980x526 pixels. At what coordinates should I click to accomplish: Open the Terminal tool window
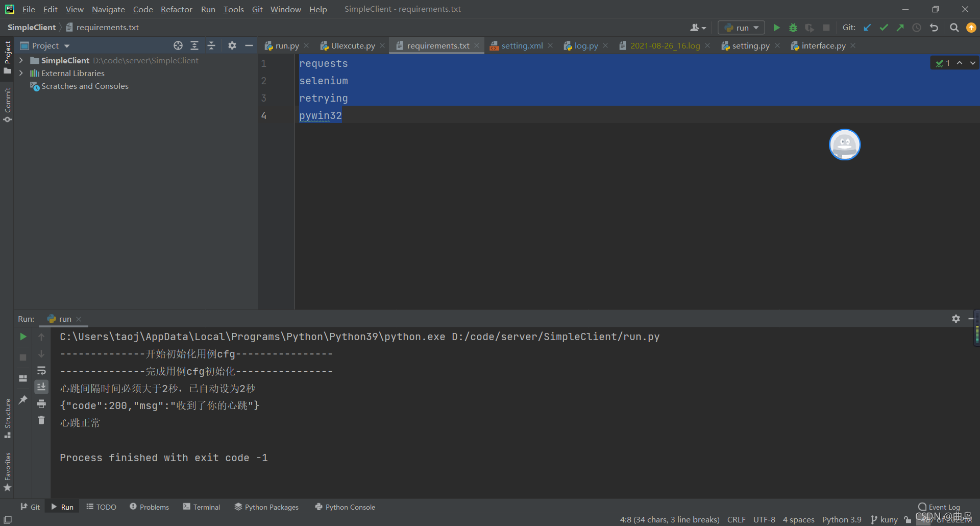click(x=202, y=507)
